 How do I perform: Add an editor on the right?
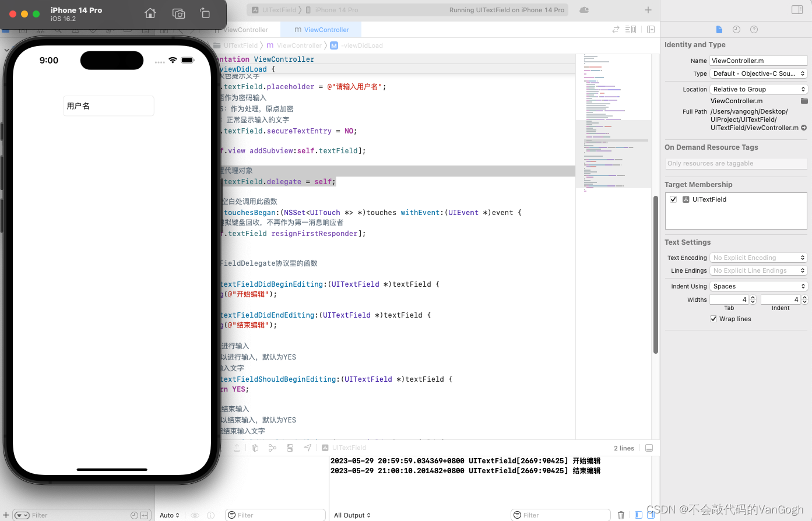(x=651, y=29)
